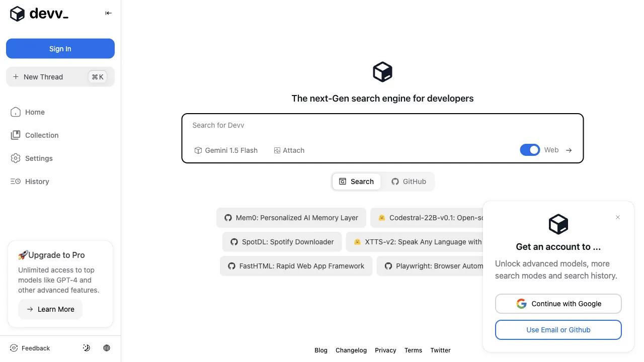Close the Get an account popup

(x=618, y=217)
